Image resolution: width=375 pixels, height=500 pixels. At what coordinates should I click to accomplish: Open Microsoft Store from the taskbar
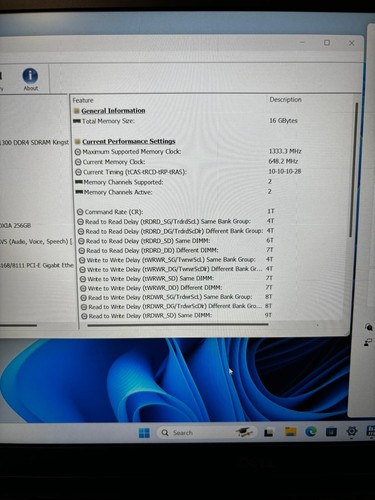point(331,432)
